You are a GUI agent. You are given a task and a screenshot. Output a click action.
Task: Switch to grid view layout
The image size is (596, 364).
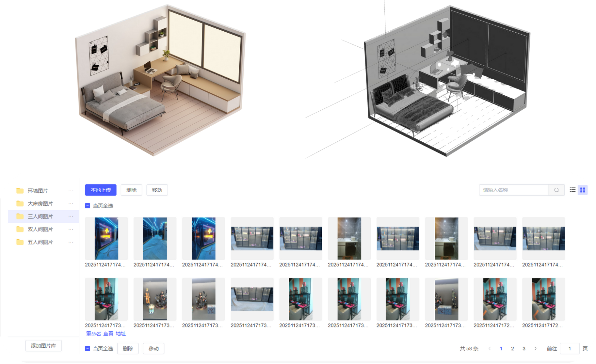pos(582,190)
